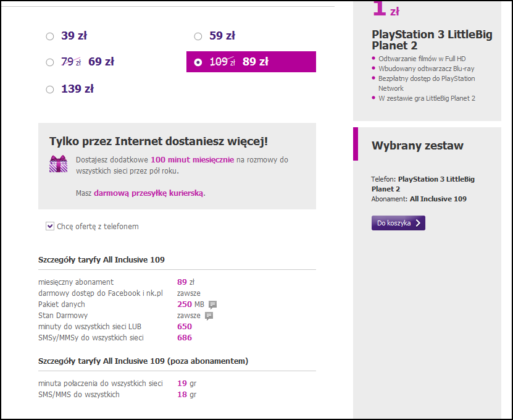The image size is (513, 420).
Task: Click the gift box icon
Action: pos(58,164)
